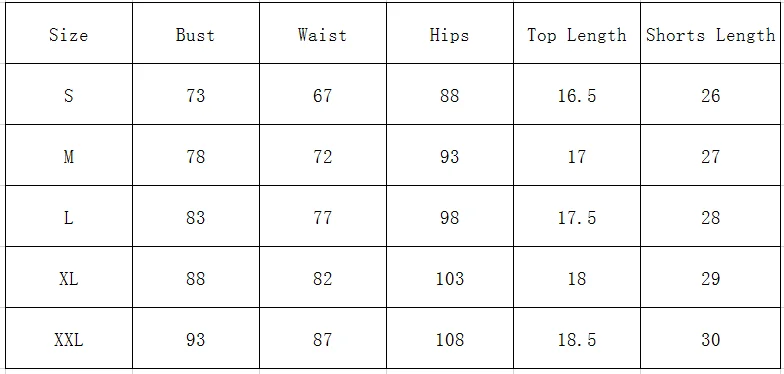784x374 pixels.
Task: Click the Waist column header cell
Action: (323, 33)
